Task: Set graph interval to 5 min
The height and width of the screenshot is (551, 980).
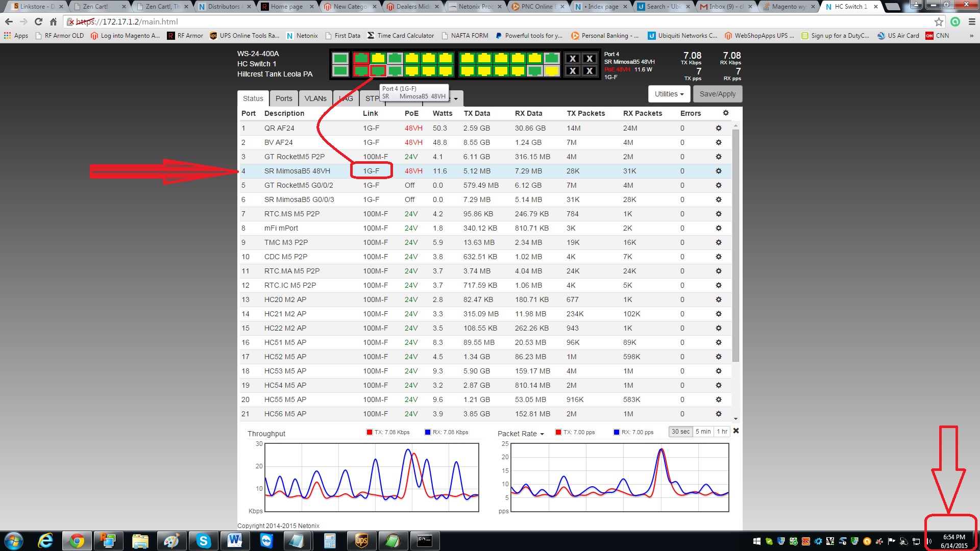Action: point(703,432)
